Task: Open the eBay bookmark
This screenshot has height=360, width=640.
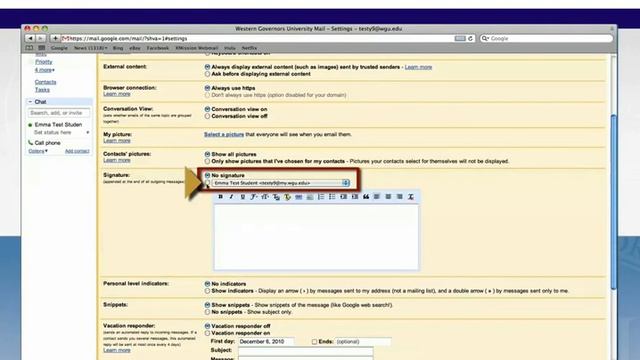Action: (135, 48)
